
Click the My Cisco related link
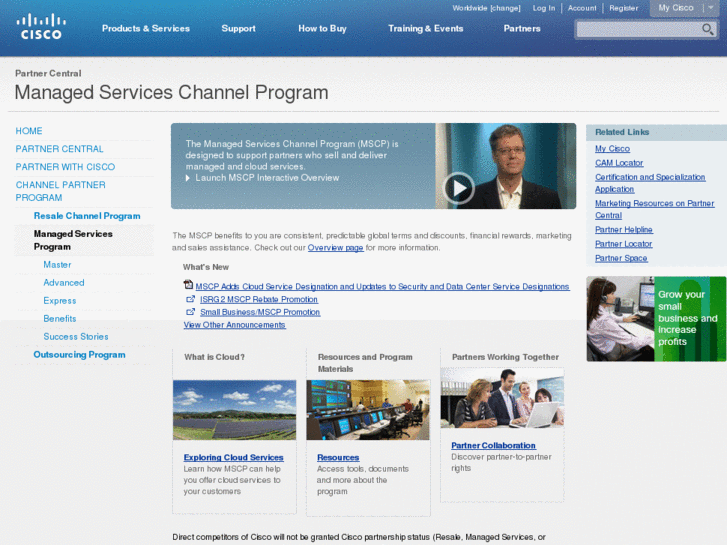(612, 149)
